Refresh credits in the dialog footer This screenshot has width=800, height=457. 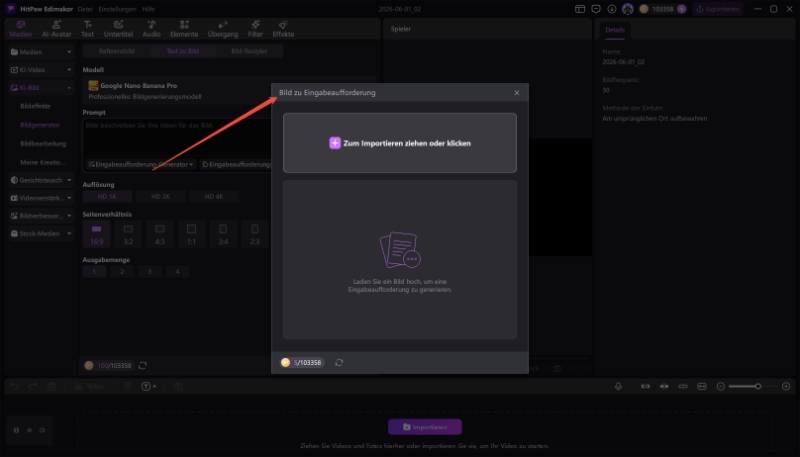[339, 363]
